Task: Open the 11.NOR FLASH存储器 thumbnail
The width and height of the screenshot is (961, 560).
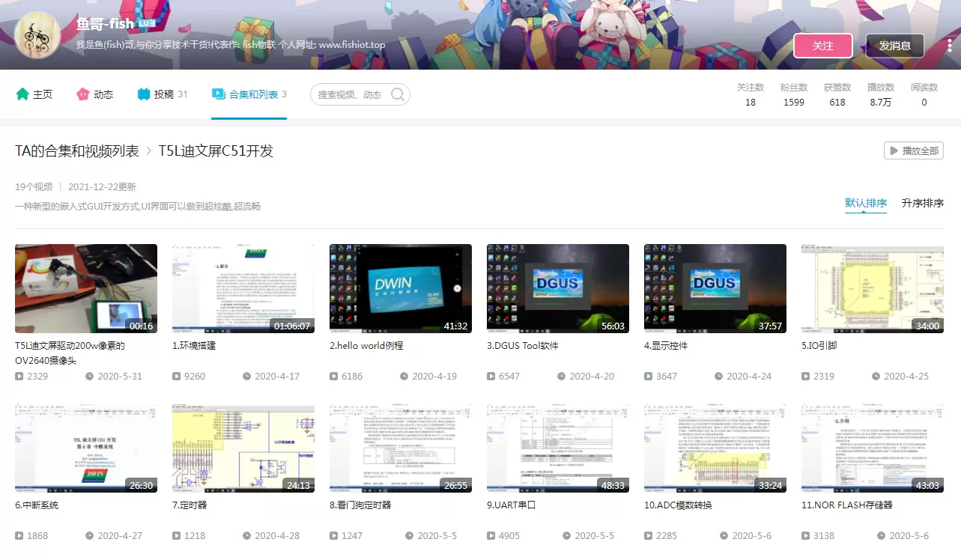Action: click(x=873, y=448)
